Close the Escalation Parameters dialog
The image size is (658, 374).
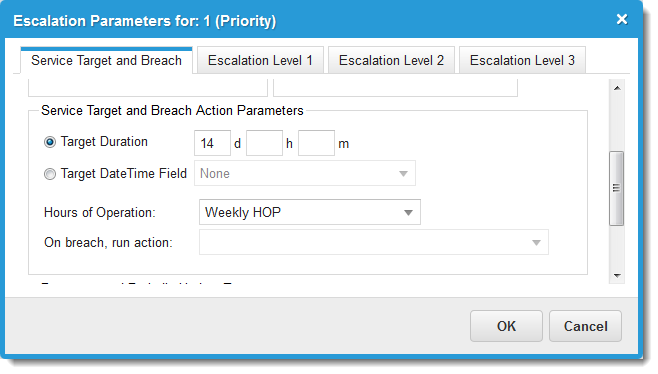(x=621, y=19)
